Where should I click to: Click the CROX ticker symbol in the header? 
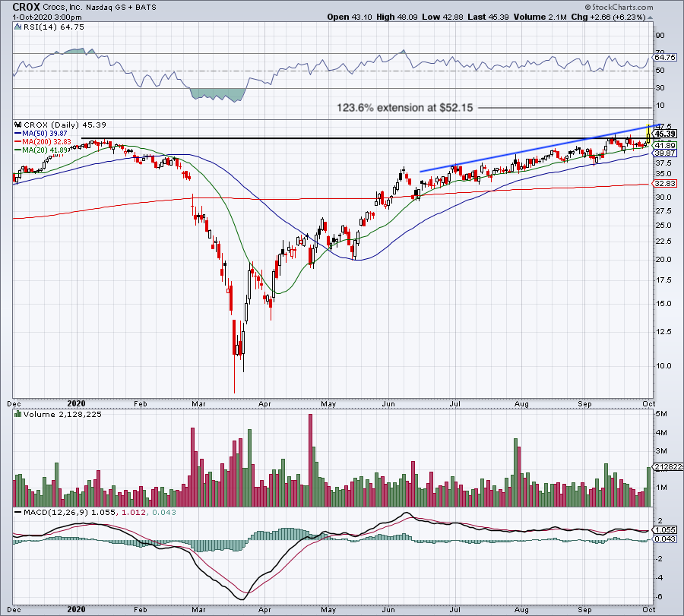coord(26,7)
